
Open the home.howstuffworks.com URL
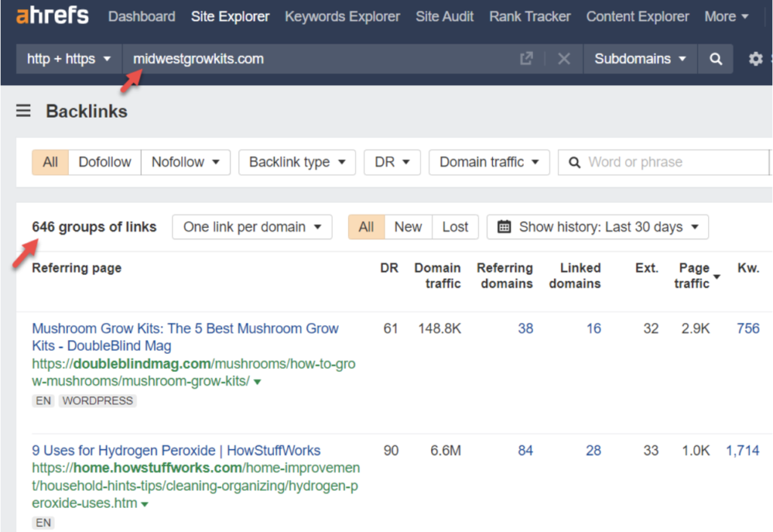(196, 485)
